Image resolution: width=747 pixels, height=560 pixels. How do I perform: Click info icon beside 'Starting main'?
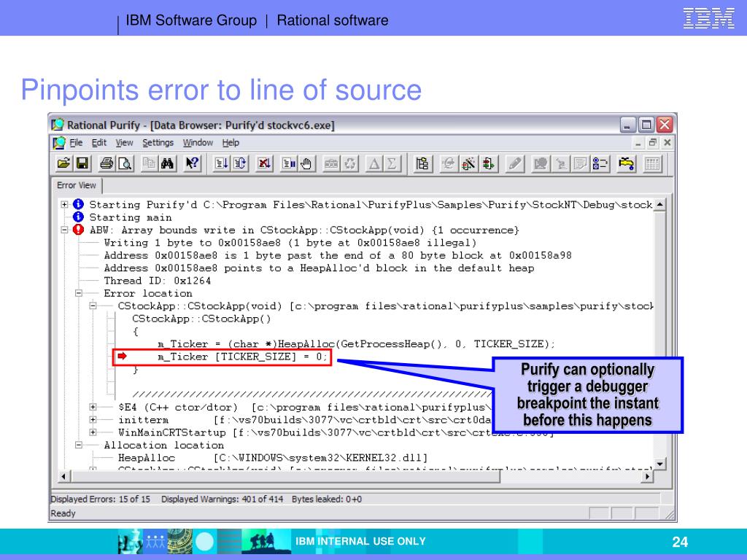78,217
